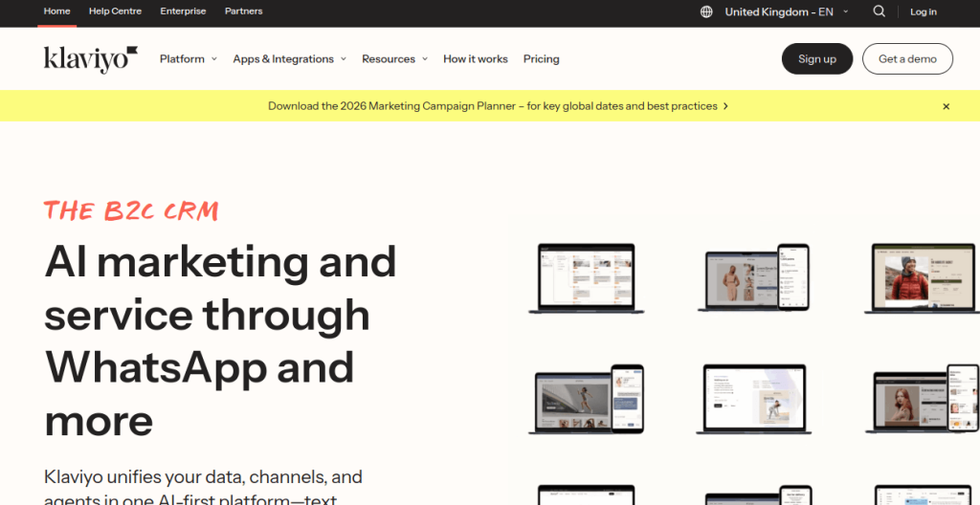This screenshot has width=980, height=505.
Task: Visit How it works page
Action: (x=476, y=58)
